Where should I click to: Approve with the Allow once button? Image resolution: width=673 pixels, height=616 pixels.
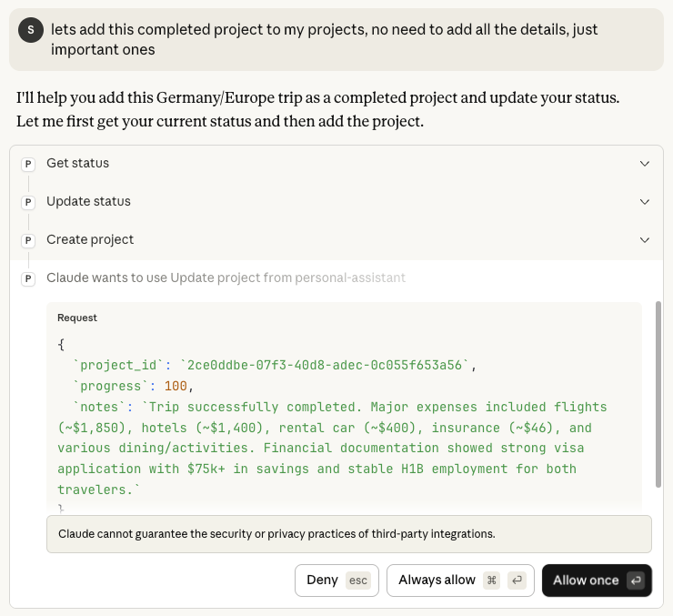click(x=586, y=581)
